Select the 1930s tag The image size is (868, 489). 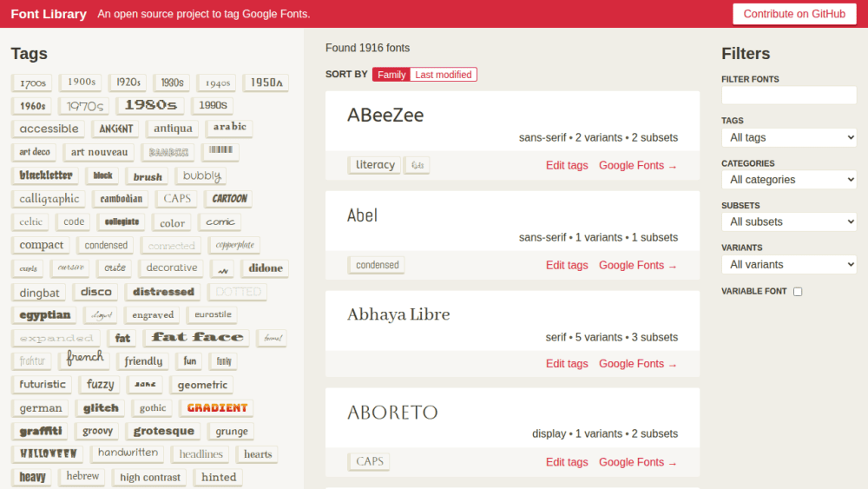[172, 83]
